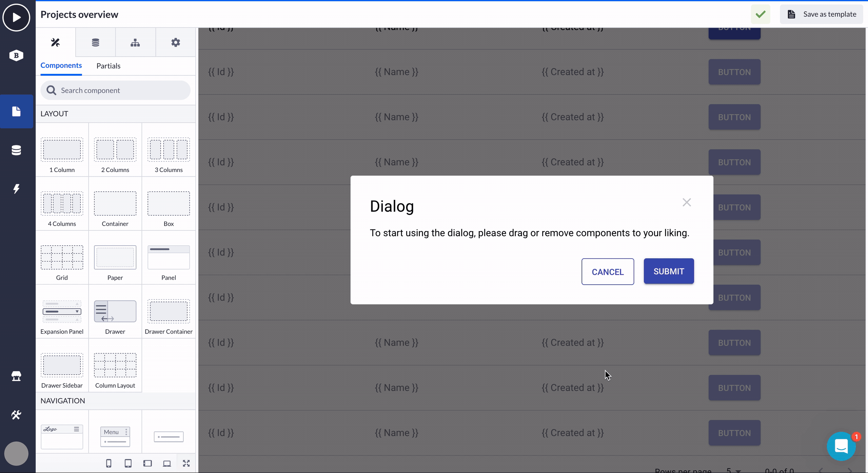
Task: Open the Tools wrench icon in sidebar
Action: (x=16, y=415)
